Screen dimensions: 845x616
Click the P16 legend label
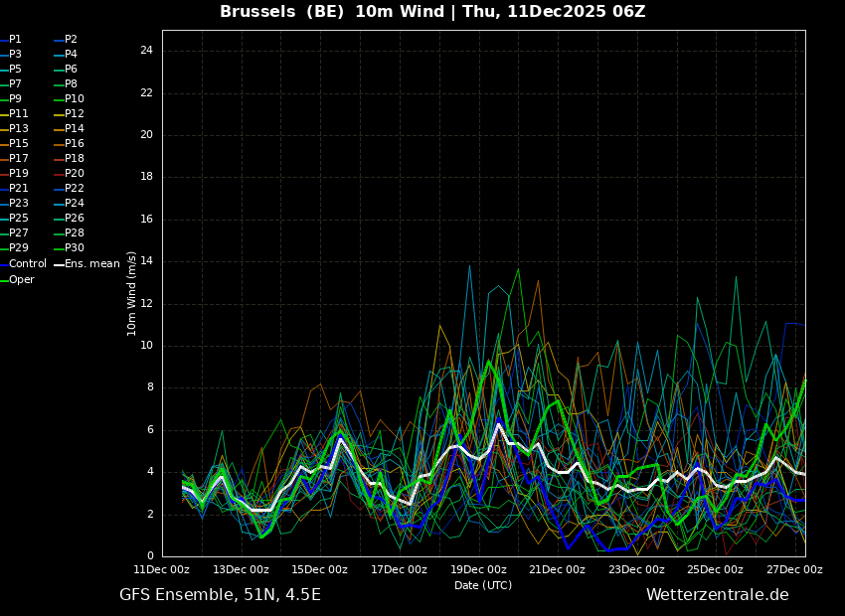click(x=75, y=144)
